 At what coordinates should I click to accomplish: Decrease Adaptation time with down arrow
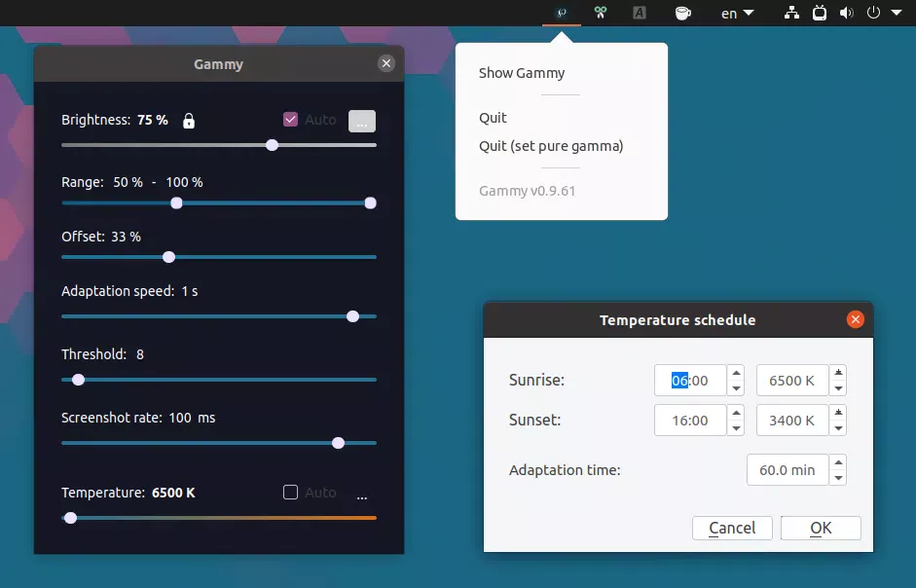tap(838, 478)
